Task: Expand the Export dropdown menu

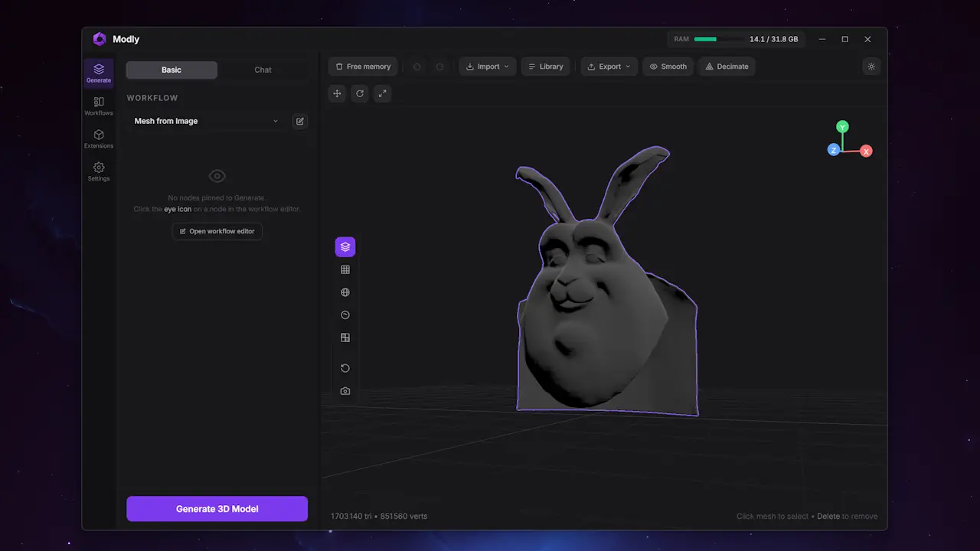Action: coord(609,67)
